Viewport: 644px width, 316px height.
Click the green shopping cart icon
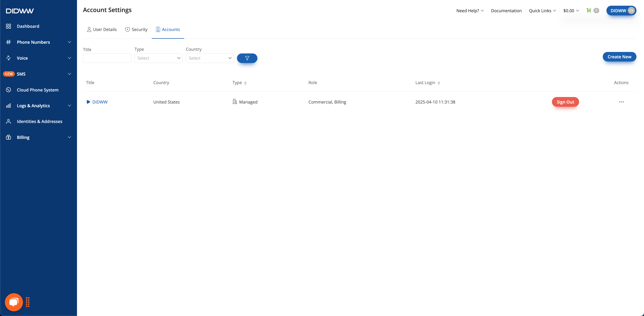589,11
